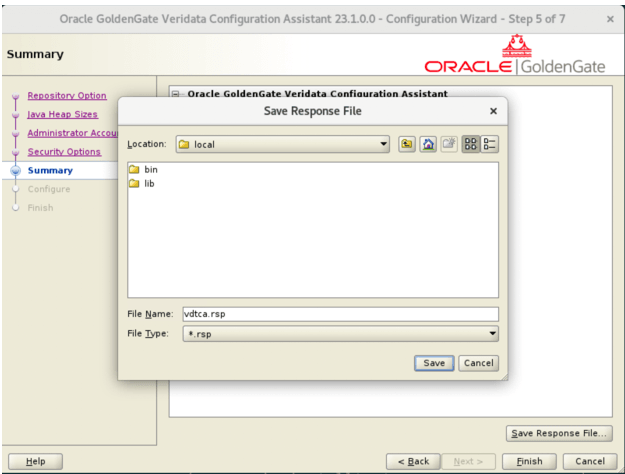Open the lib folder
625x474 pixels.
click(134, 184)
